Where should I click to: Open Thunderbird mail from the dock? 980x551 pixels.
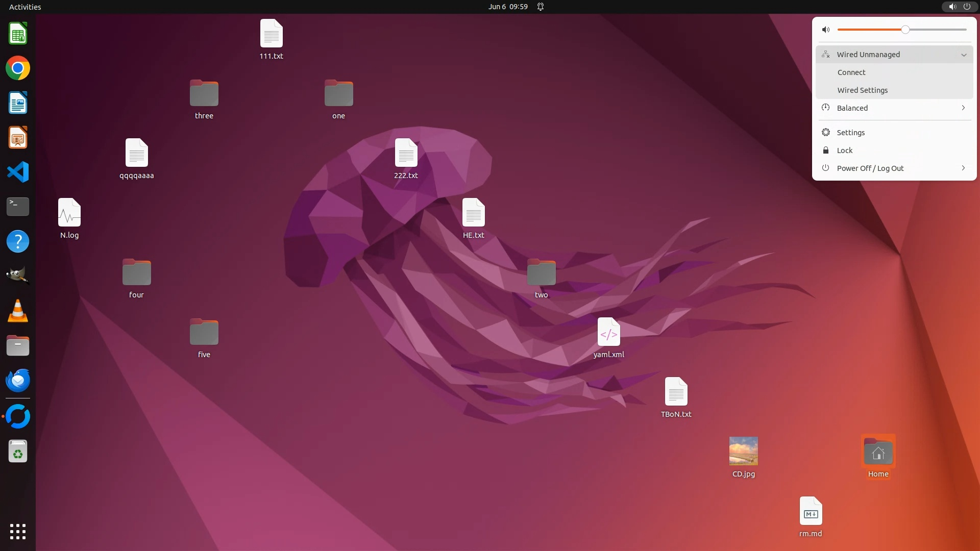tap(18, 380)
